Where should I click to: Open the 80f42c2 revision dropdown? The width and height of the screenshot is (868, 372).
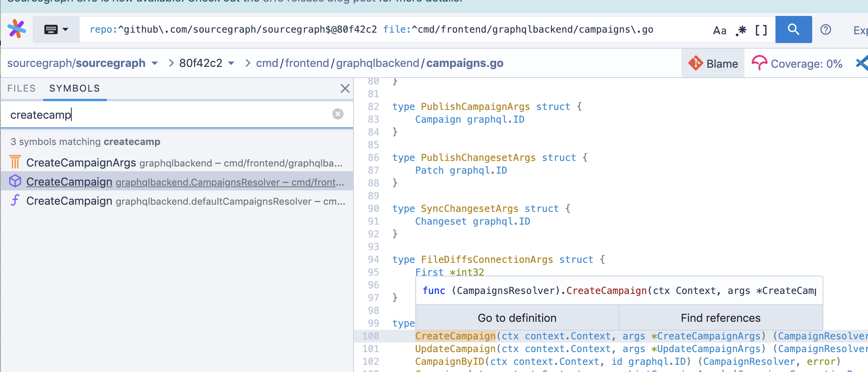(231, 63)
